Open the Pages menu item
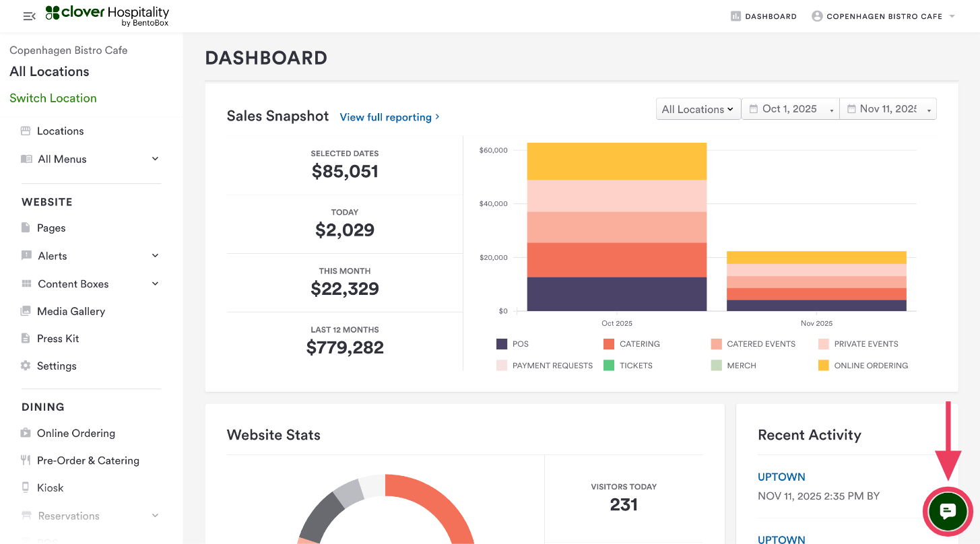 (x=51, y=228)
